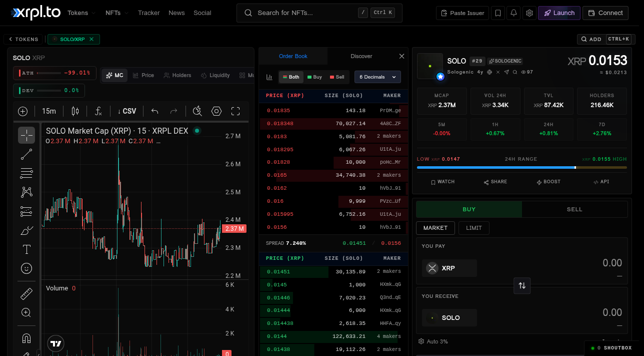This screenshot has height=356, width=644.
Task: Activate the chart zoom-in tool
Action: click(26, 312)
